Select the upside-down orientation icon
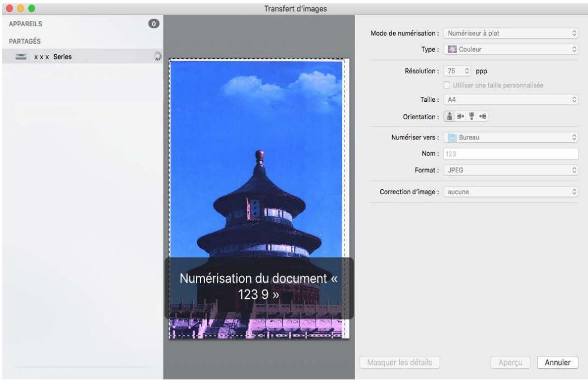588x380 pixels. tap(472, 117)
